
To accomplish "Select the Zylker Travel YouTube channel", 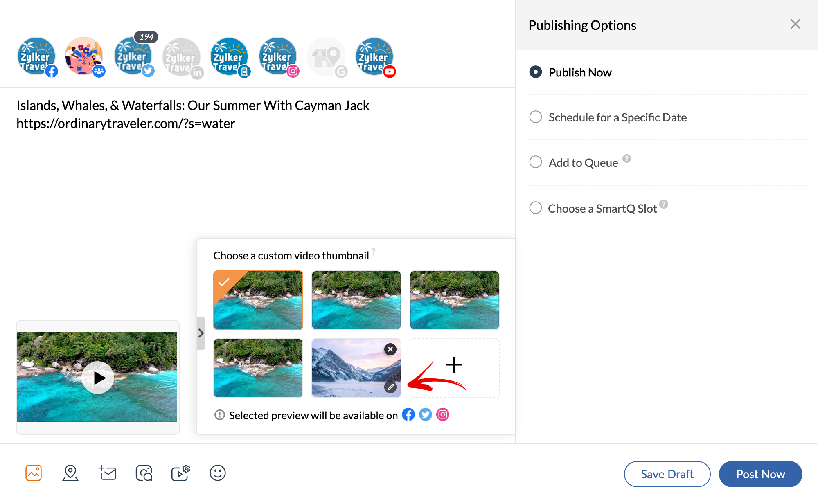I will (374, 57).
